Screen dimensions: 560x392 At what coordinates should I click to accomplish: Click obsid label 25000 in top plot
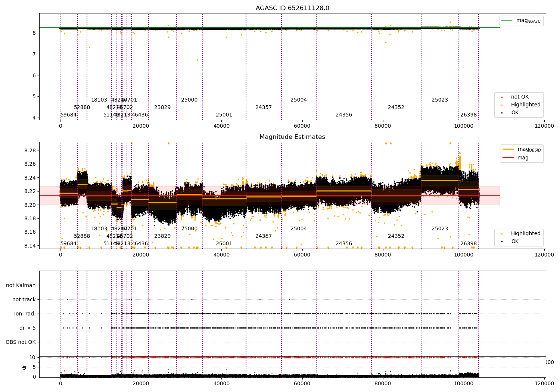point(189,100)
